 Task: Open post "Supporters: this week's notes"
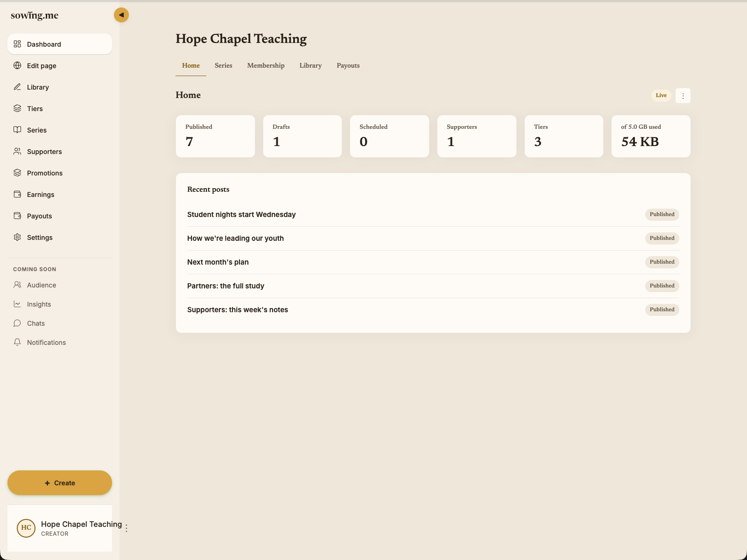click(238, 310)
